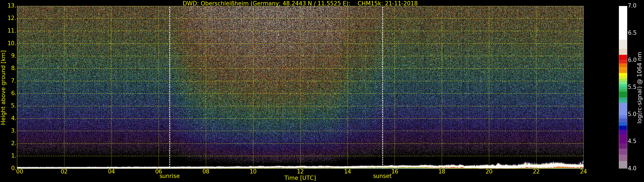Click the "sunrise" label below the axis

[x=170, y=176]
